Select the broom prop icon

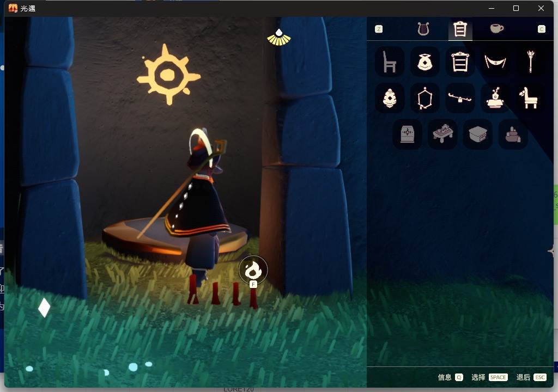tap(530, 62)
